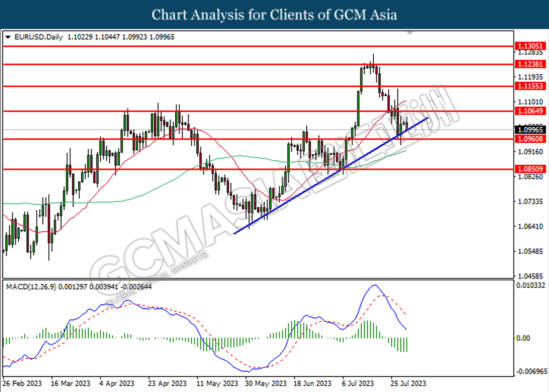Screen dimensions: 549x392
Task: Click the 1.05485 price axis value
Action: click(531, 251)
